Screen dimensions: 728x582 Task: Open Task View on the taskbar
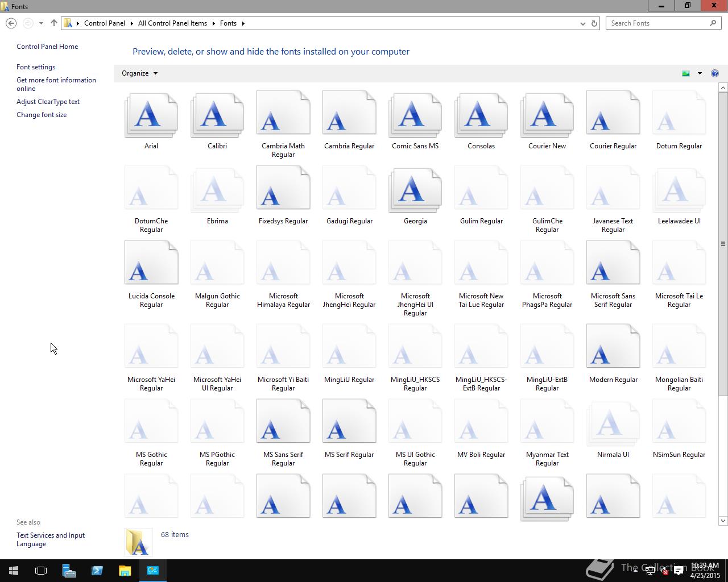point(41,571)
